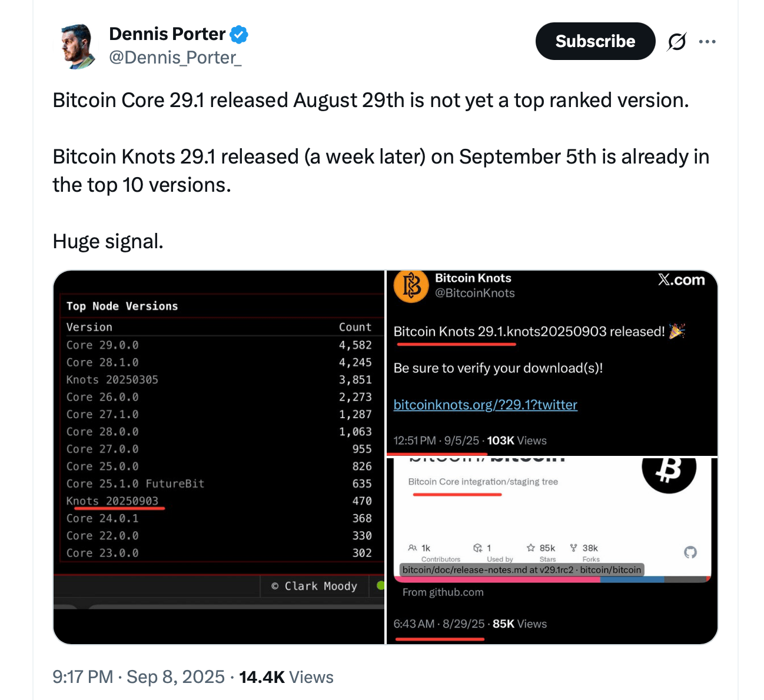This screenshot has height=700, width=764.
Task: Click the Dennis Porter display name
Action: [x=167, y=34]
